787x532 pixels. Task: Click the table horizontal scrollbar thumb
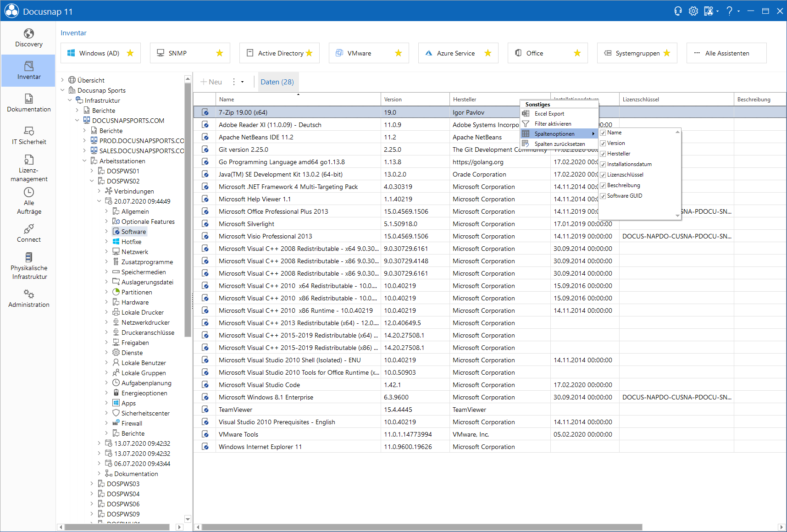pos(422,527)
